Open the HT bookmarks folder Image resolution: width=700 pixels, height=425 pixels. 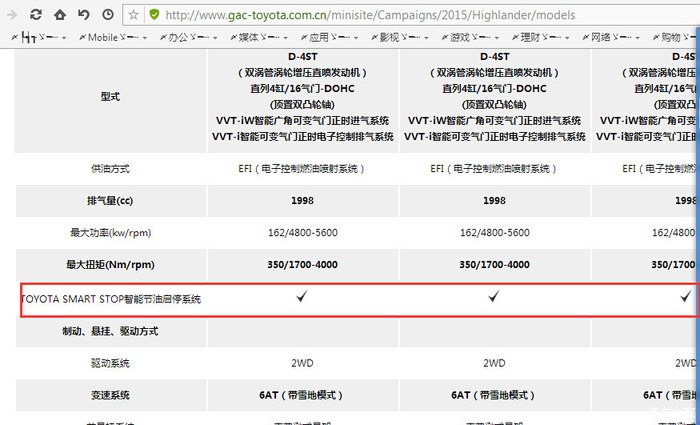coord(39,38)
